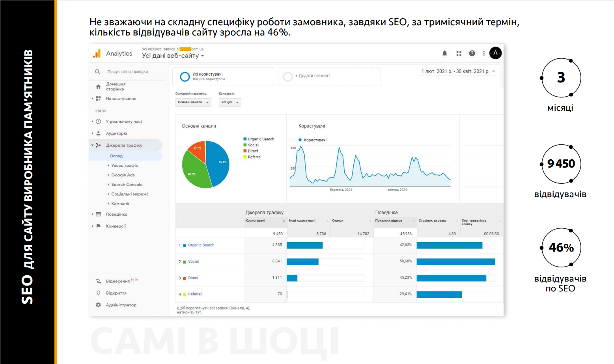Image resolution: width=614 pixels, height=364 pixels.
Task: Click the behavior icon beside Поведінка
Action: coord(98,214)
